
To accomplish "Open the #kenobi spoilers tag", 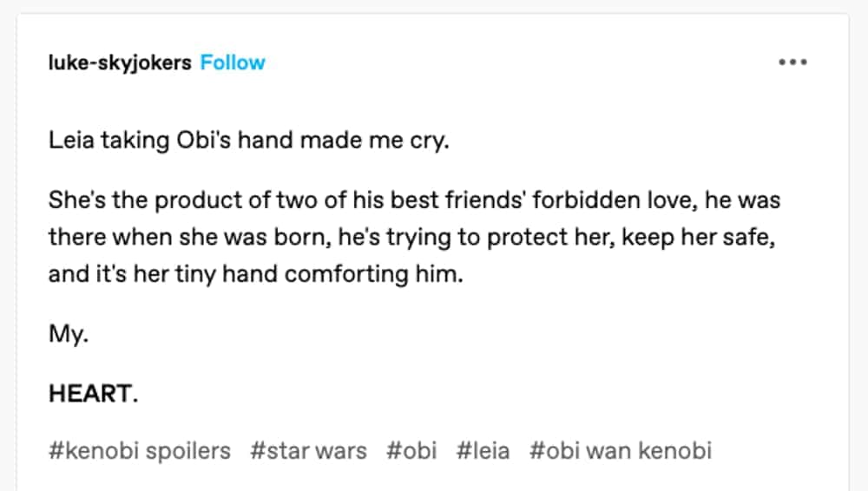I will [x=140, y=451].
